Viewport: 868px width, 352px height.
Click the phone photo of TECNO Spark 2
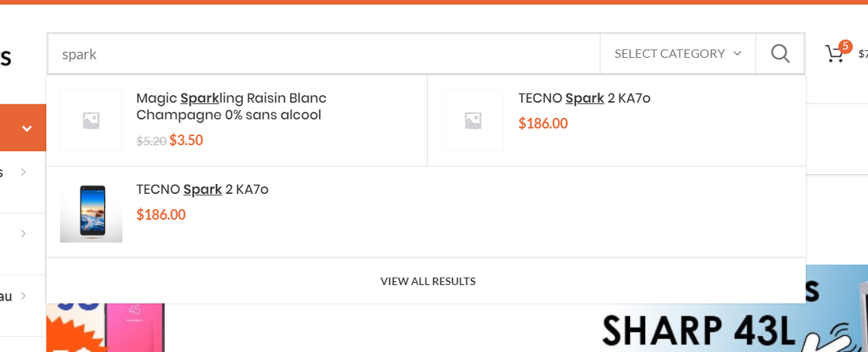click(x=91, y=212)
